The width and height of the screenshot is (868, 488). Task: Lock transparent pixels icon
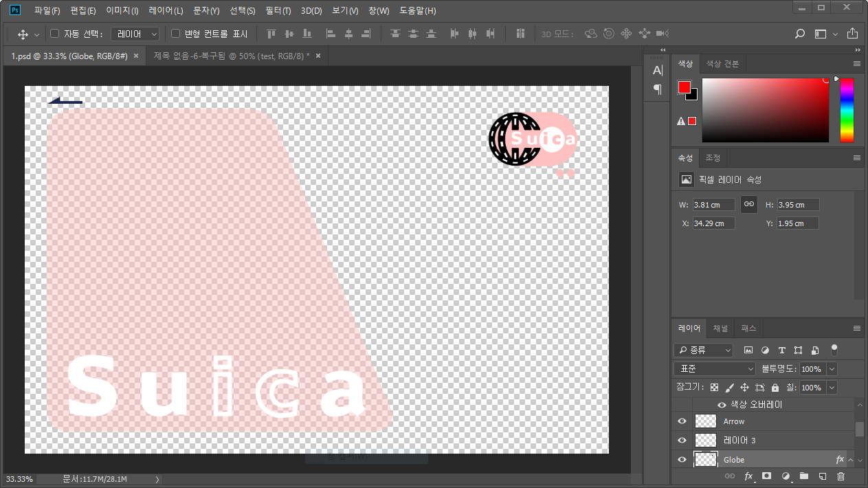715,388
